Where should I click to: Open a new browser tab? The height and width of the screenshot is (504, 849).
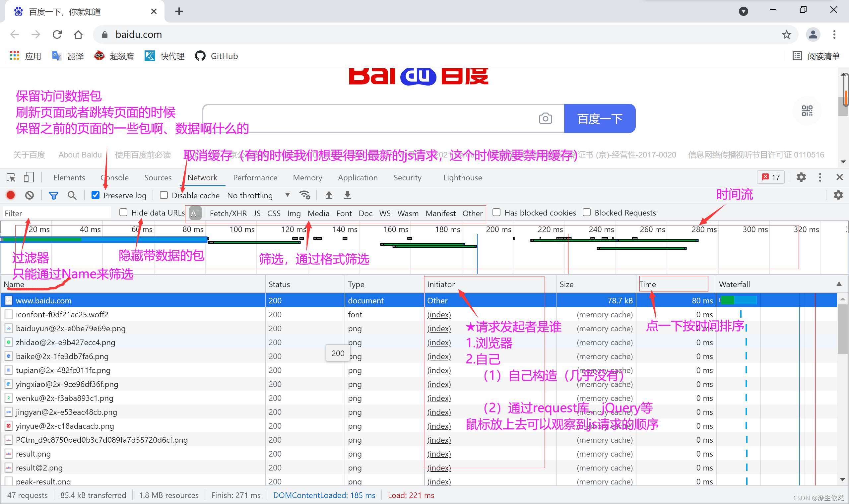pyautogui.click(x=179, y=12)
